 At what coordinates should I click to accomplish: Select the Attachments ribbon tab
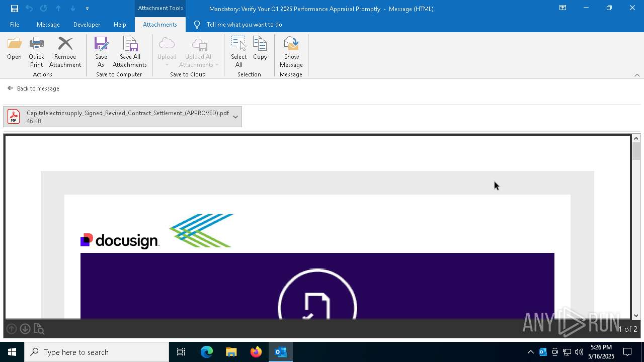(160, 25)
